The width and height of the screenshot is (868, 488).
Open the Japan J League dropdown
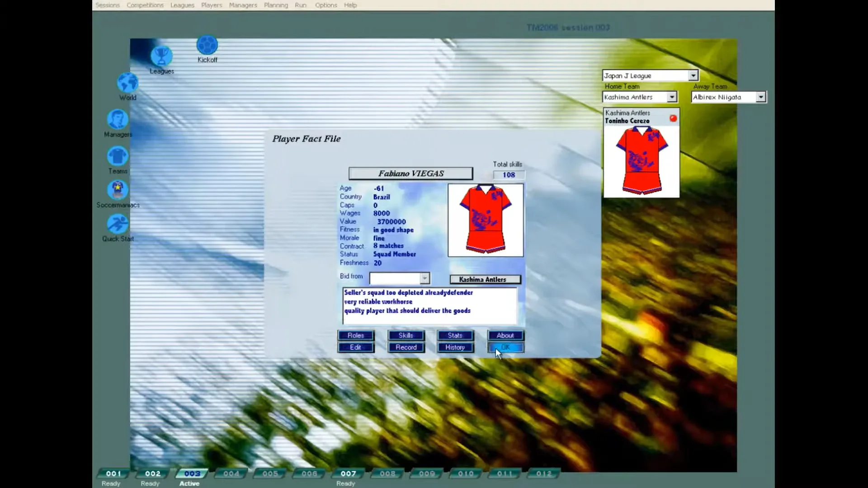693,75
